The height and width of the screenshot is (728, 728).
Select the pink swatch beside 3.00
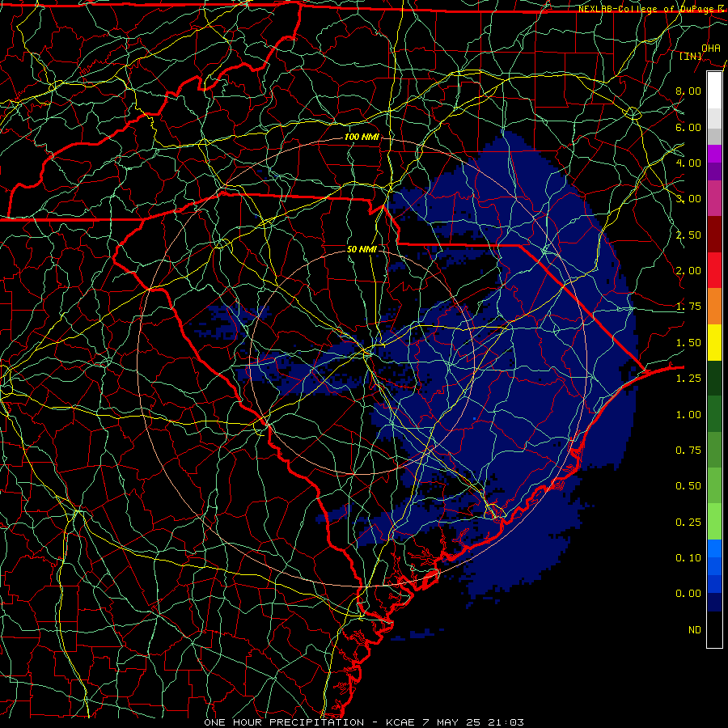pos(714,199)
